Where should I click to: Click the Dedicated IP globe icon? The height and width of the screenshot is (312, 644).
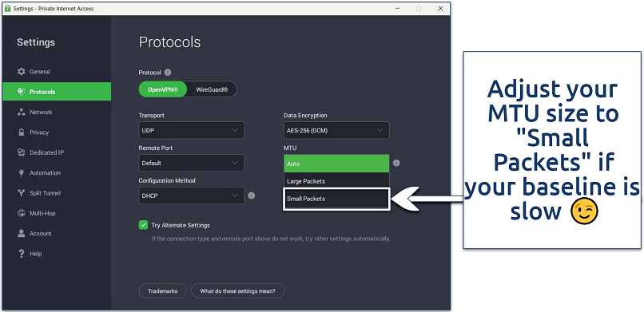(22, 152)
